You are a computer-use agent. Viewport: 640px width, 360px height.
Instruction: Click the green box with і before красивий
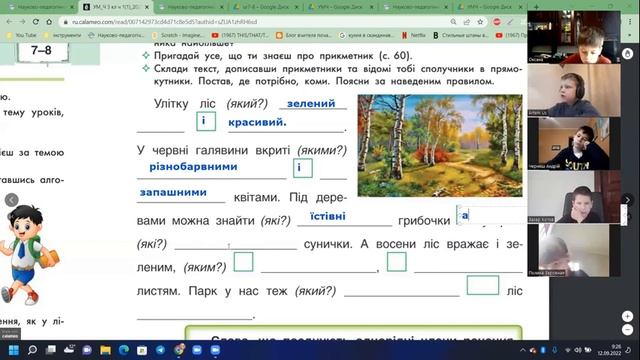206,121
